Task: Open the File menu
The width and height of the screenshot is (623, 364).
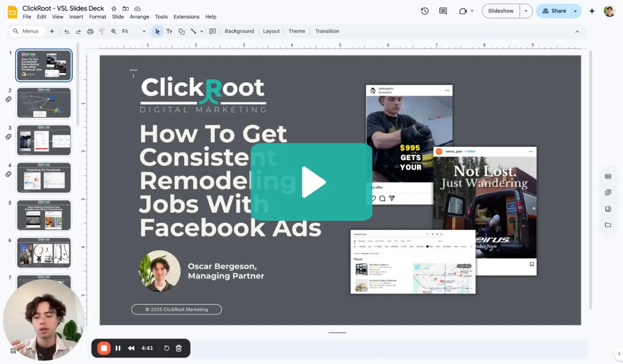Action: pyautogui.click(x=27, y=17)
